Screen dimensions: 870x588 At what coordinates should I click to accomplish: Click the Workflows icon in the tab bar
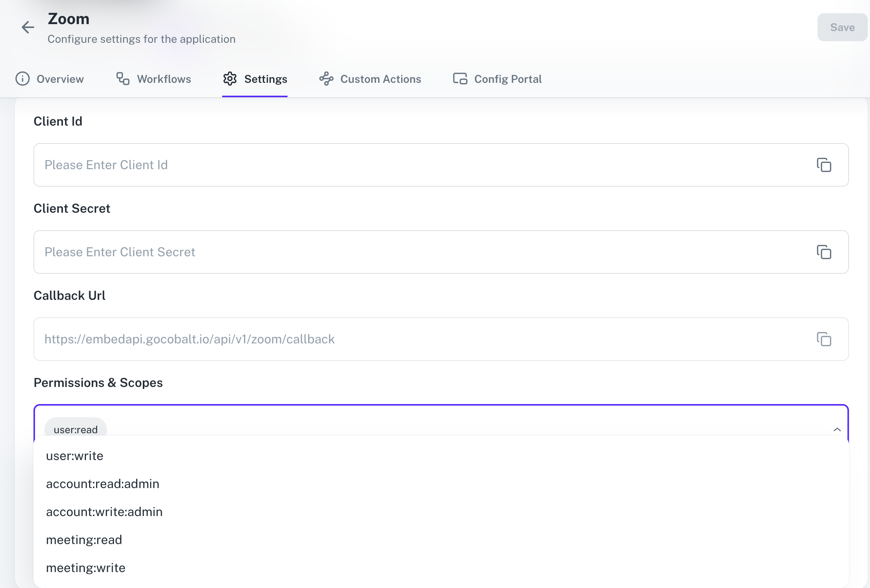click(122, 79)
